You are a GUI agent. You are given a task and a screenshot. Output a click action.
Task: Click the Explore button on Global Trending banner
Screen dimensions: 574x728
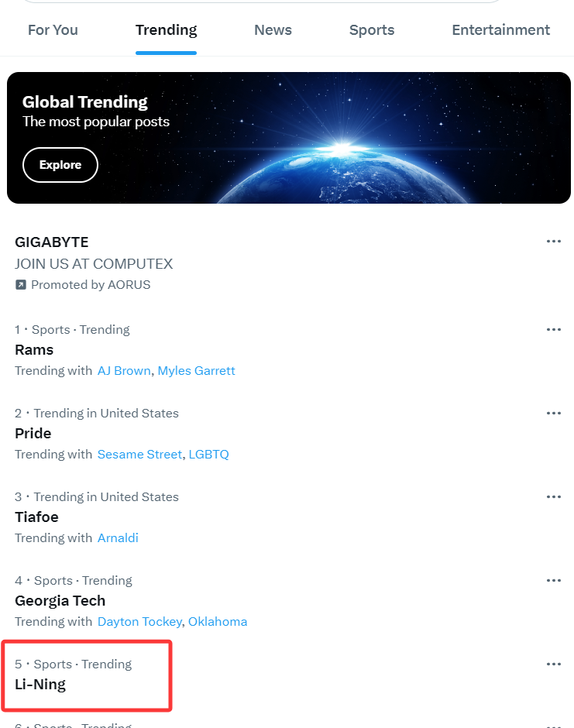(60, 165)
